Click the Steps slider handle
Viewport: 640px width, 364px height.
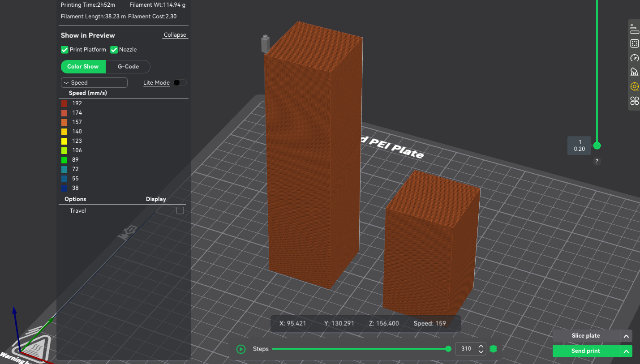(x=448, y=349)
